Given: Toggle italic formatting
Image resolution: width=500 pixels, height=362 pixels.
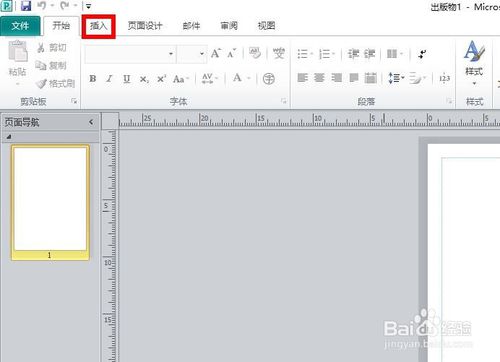Looking at the screenshot, I should point(110,79).
